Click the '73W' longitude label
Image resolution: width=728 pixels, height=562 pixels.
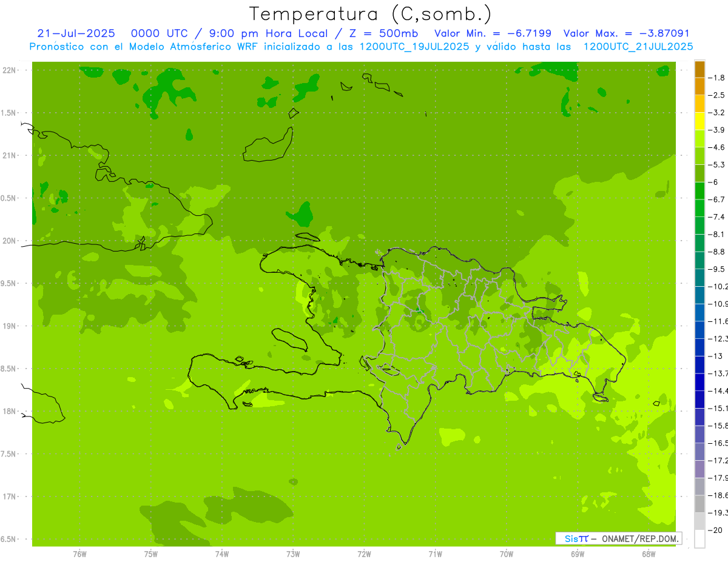[x=293, y=554]
